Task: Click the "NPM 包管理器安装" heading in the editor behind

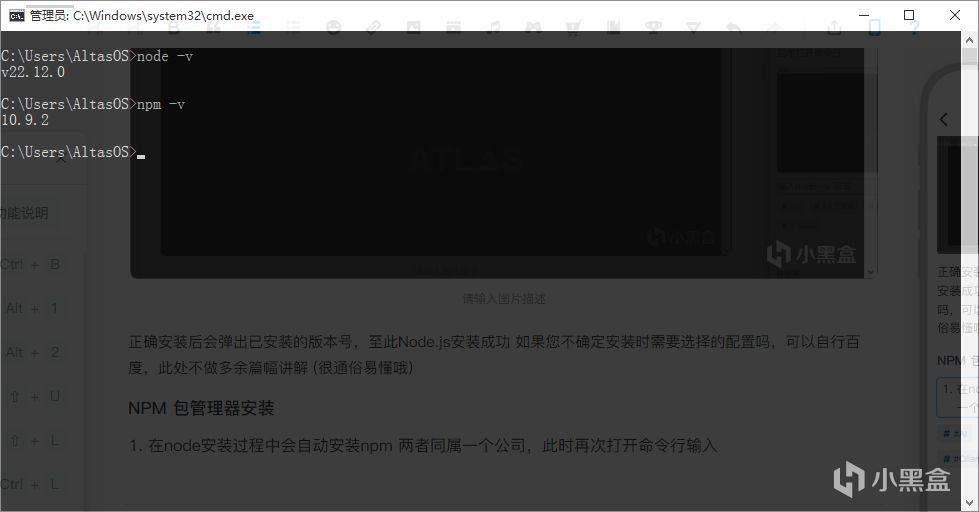Action: [x=201, y=408]
